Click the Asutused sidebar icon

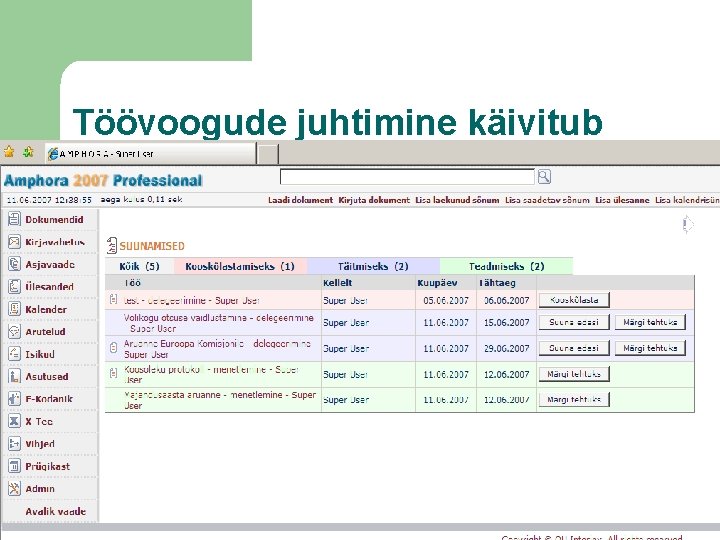(x=14, y=377)
